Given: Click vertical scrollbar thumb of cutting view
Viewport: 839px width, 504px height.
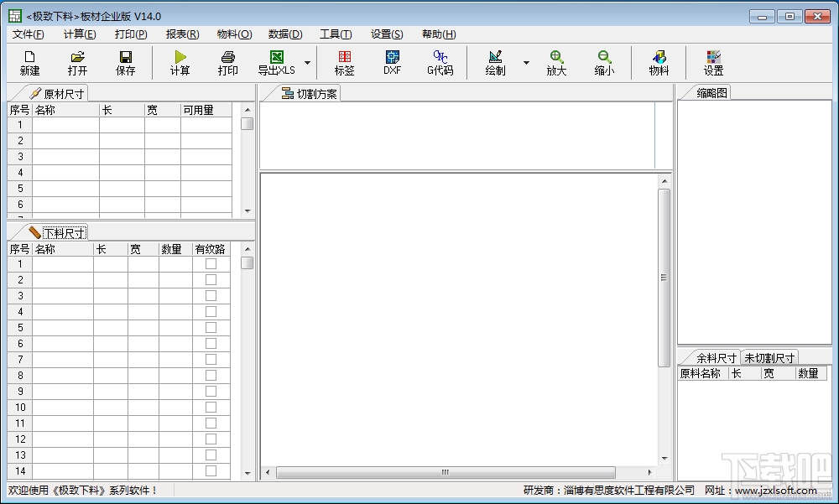Looking at the screenshot, I should (664, 278).
